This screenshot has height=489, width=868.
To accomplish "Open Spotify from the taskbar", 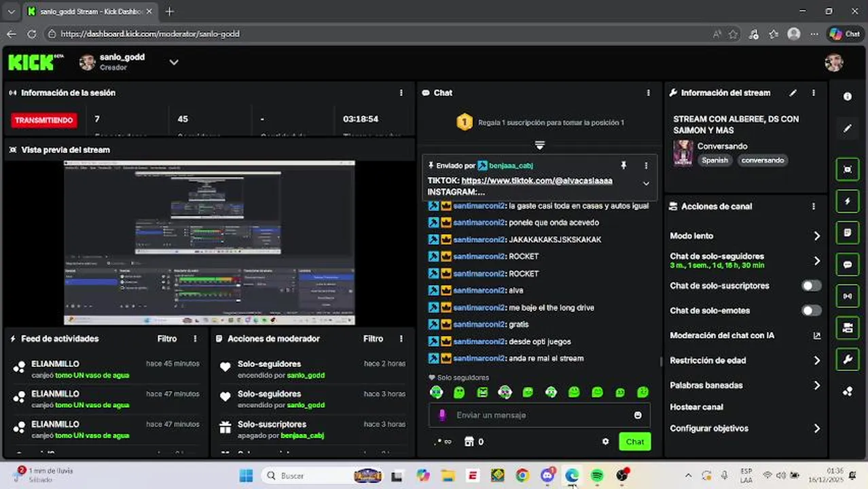I will tap(597, 475).
